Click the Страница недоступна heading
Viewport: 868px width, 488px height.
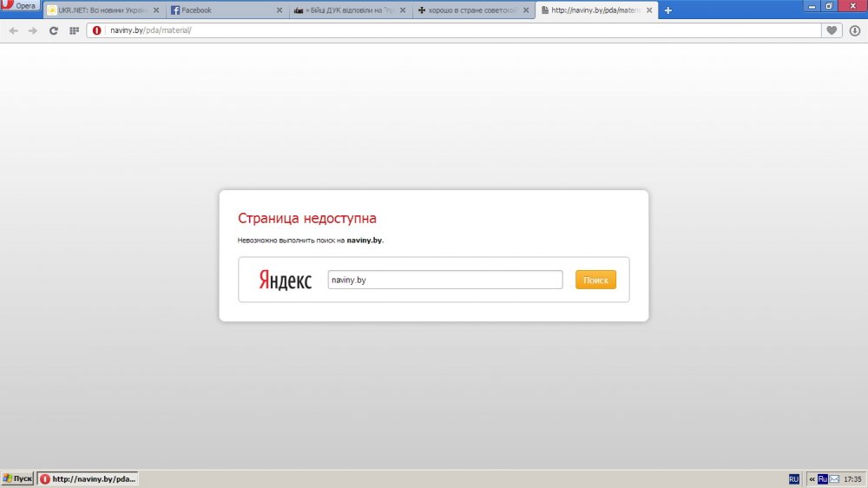(307, 218)
